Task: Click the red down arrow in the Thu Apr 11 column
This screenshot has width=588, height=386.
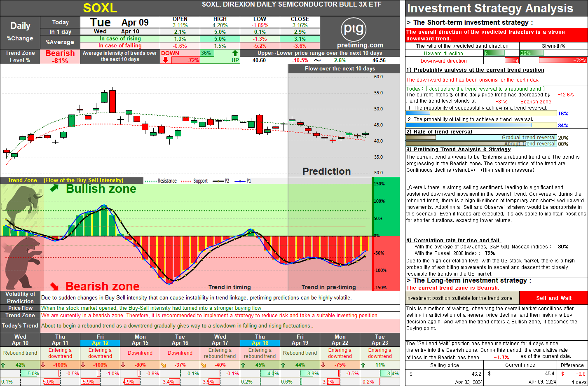Action: [43, 365]
